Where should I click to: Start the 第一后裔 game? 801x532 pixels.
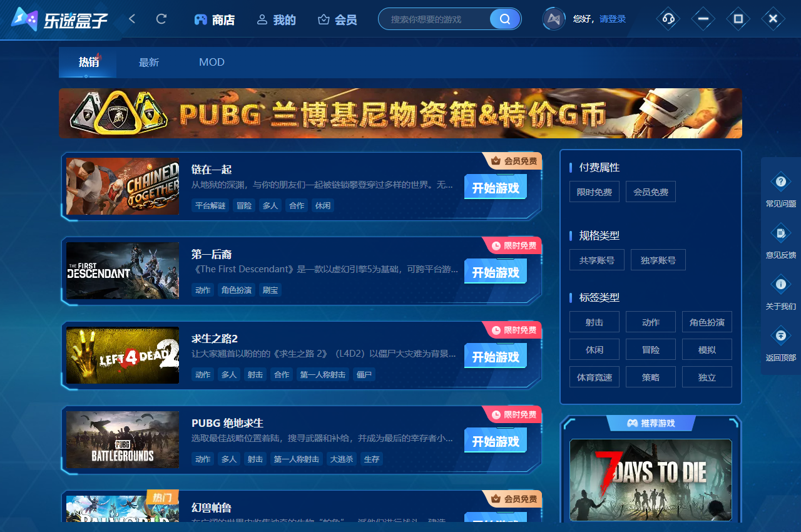496,272
